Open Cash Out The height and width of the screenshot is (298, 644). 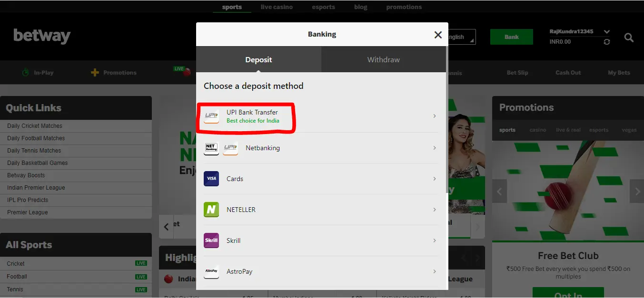coord(568,73)
